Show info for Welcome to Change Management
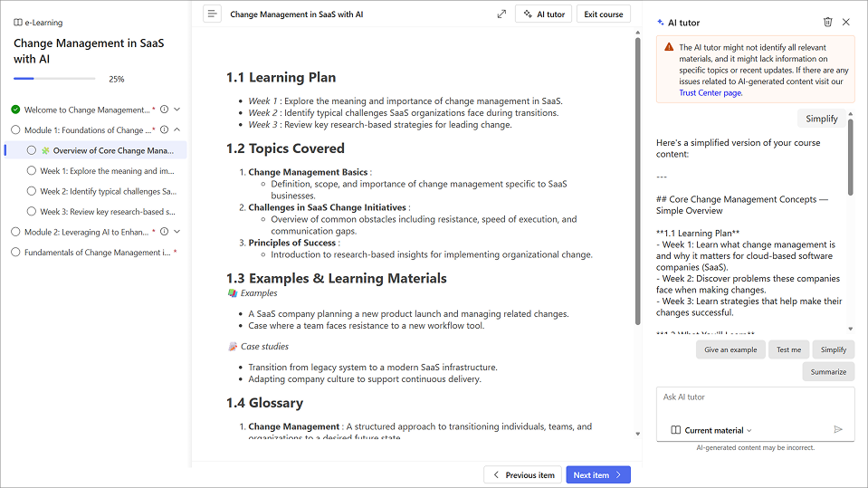 coord(164,110)
